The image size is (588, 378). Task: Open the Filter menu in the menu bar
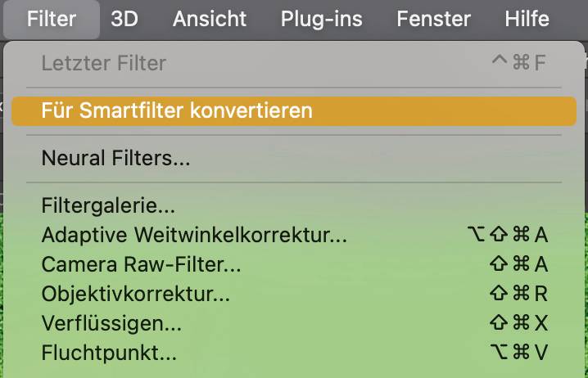(52, 19)
